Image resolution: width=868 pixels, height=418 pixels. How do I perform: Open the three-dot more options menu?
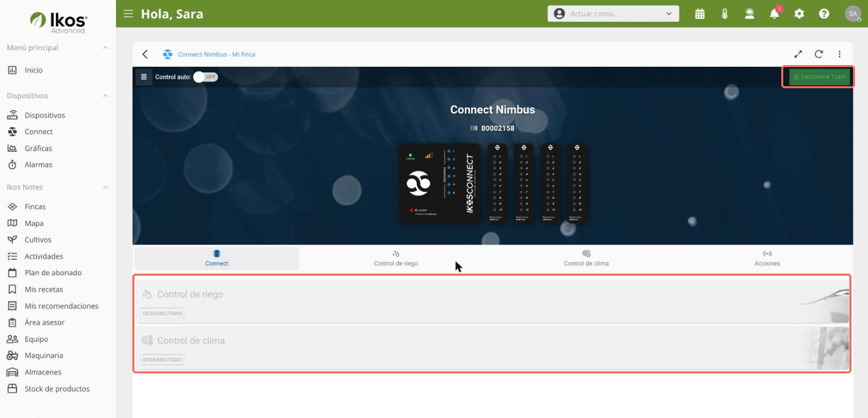[x=839, y=54]
